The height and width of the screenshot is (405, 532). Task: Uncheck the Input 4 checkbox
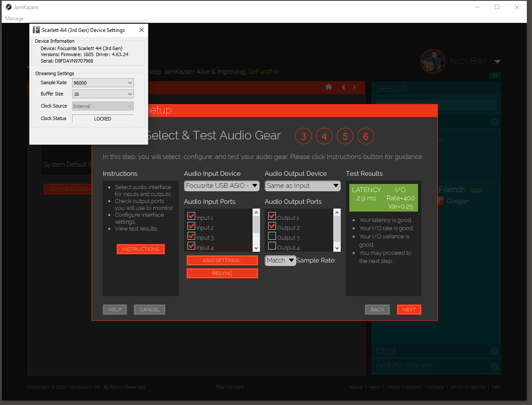191,246
